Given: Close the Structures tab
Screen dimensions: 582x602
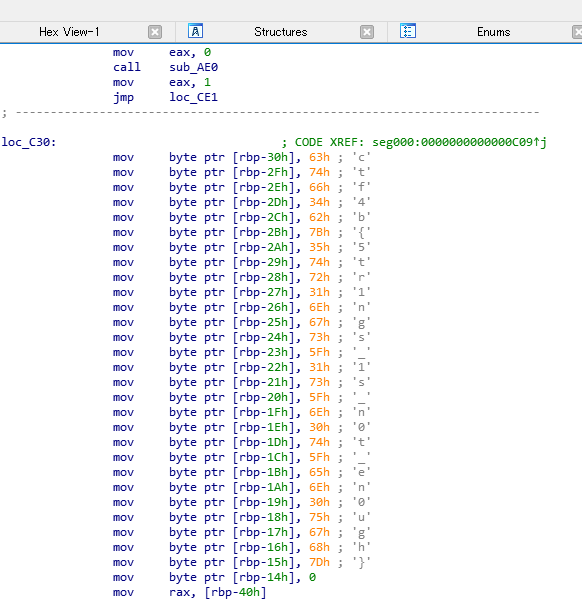Looking at the screenshot, I should click(367, 32).
